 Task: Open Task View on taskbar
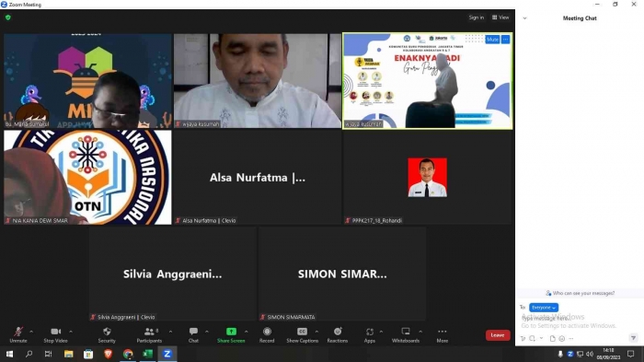(48, 354)
